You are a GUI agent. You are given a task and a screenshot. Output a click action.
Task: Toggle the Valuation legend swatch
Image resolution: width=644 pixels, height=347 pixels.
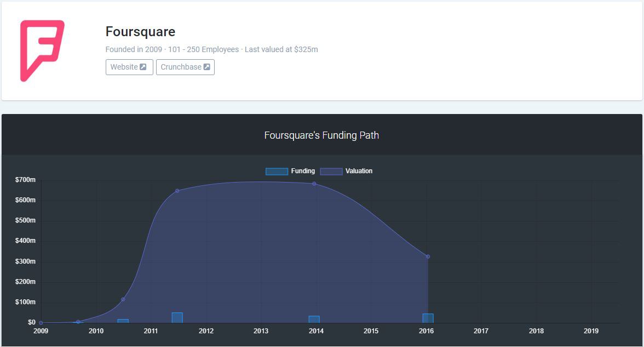pos(331,172)
